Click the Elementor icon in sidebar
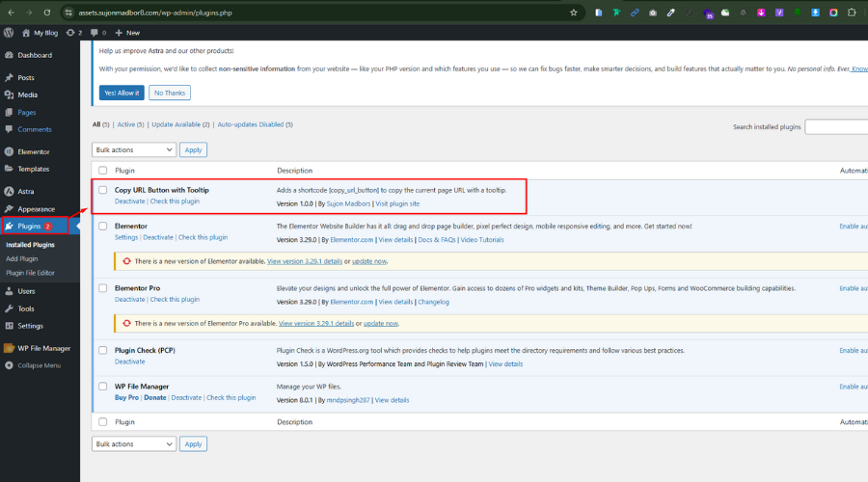This screenshot has width=868, height=482. 9,151
